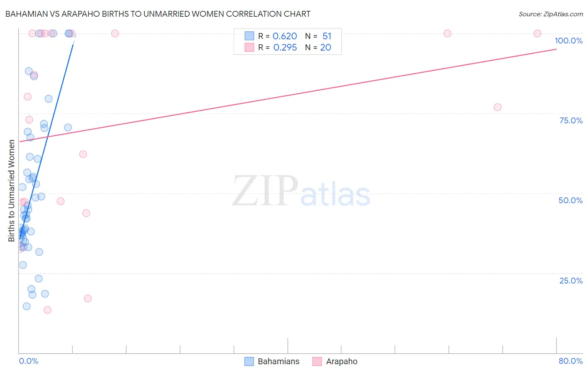The height and width of the screenshot is (373, 588).
Task: Open the ZipAtlas.com source link
Action: tap(551, 14)
